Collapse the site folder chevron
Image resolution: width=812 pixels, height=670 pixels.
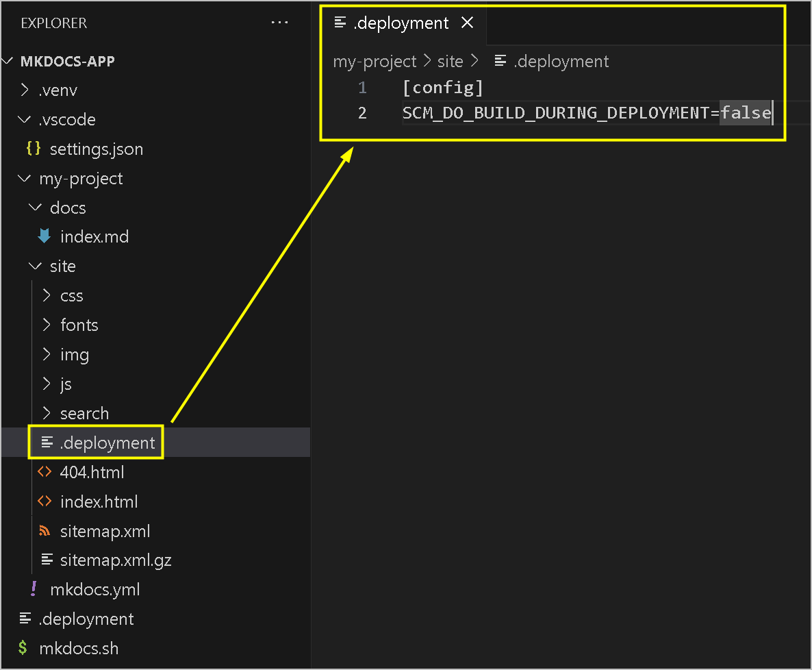click(36, 266)
